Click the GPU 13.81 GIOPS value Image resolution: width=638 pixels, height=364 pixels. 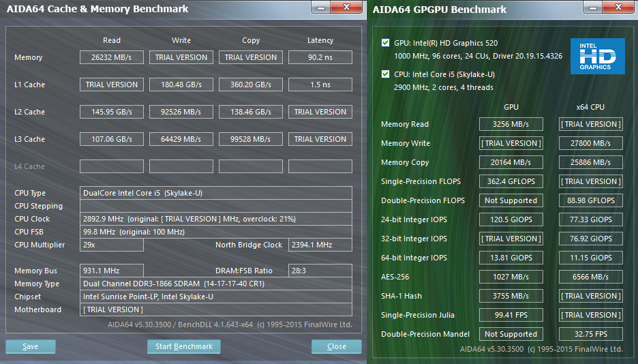[511, 258]
